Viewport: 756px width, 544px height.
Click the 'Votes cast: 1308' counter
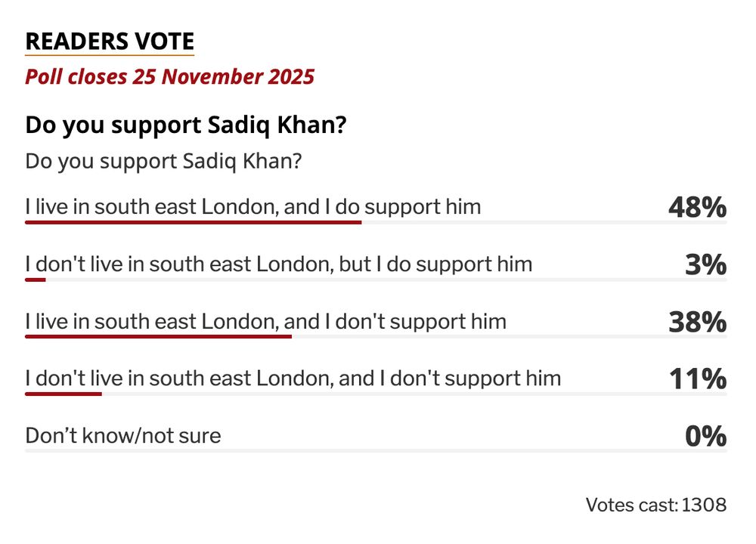point(656,505)
